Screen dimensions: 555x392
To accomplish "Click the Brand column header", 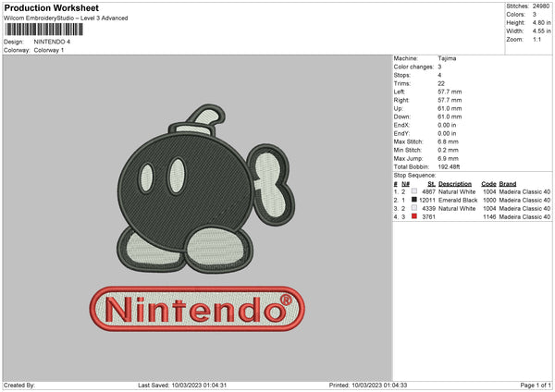I will [x=508, y=184].
